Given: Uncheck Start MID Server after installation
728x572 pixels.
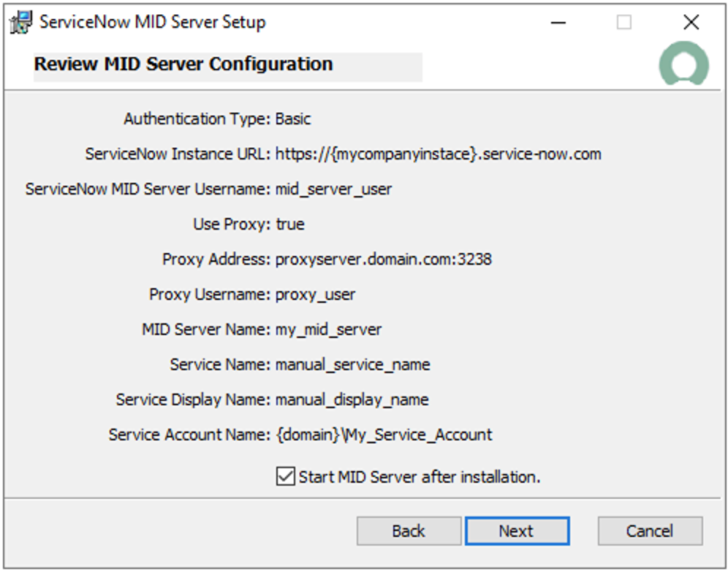Looking at the screenshot, I should coord(285,477).
